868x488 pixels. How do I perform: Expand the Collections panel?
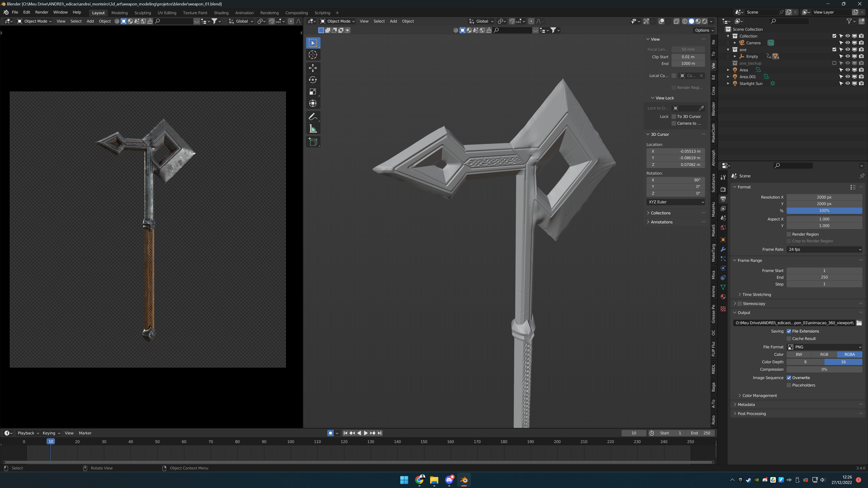(x=660, y=213)
